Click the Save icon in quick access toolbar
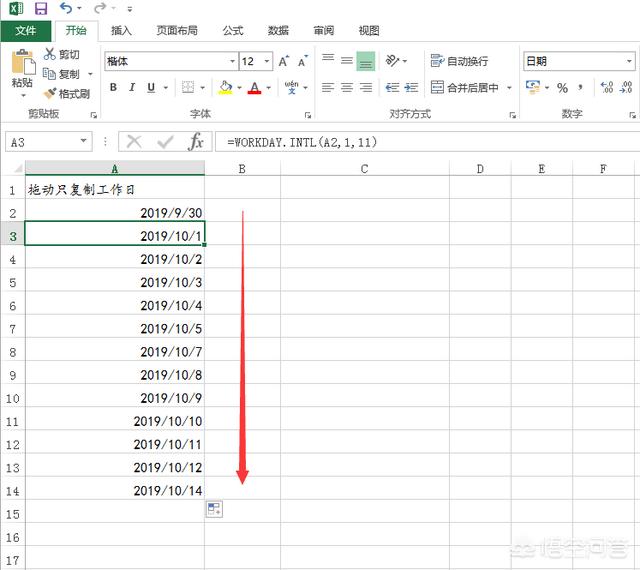 coord(41,8)
